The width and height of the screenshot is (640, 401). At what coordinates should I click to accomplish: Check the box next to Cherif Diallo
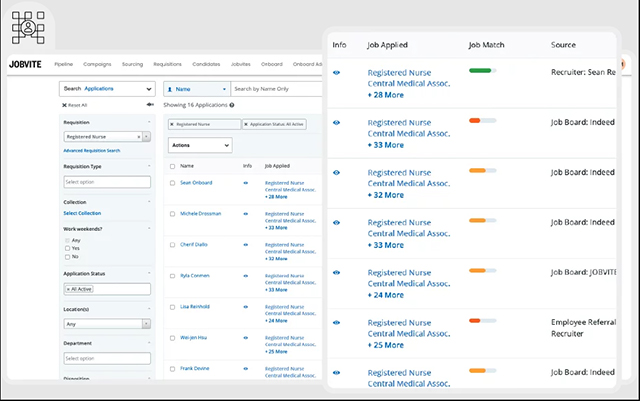tap(172, 245)
